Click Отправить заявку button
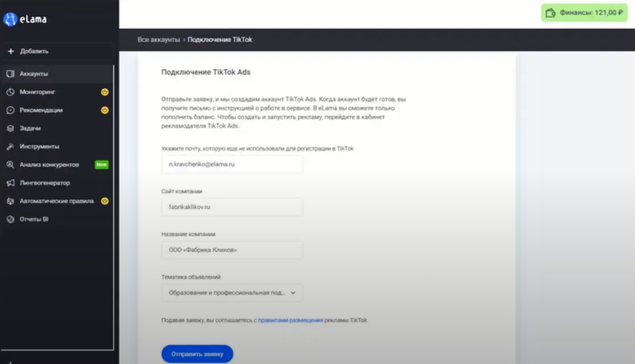The height and width of the screenshot is (364, 635). [197, 354]
